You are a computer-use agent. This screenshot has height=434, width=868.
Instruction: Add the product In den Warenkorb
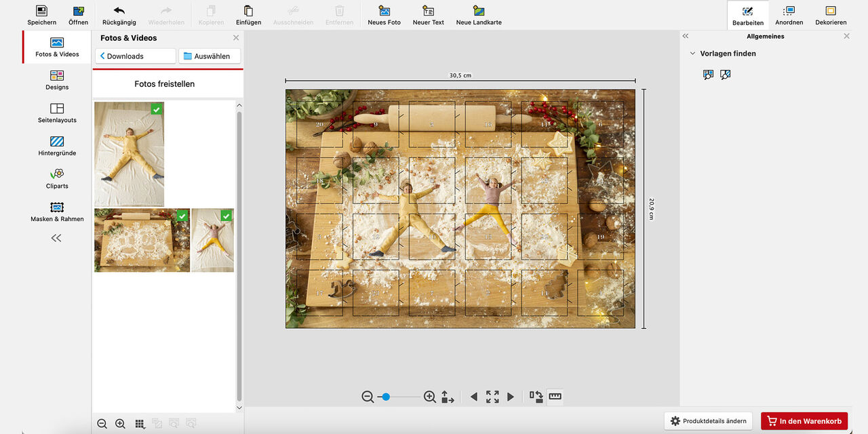pyautogui.click(x=804, y=421)
